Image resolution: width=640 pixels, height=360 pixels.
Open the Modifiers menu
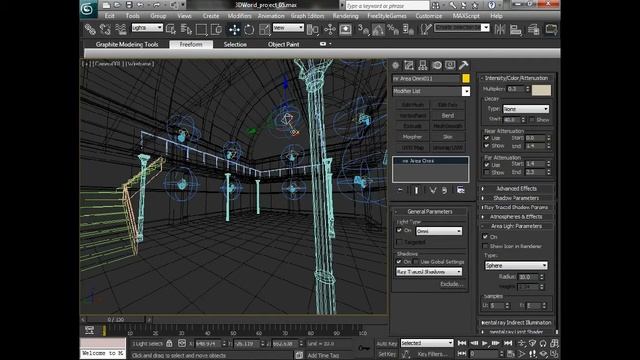tap(240, 16)
